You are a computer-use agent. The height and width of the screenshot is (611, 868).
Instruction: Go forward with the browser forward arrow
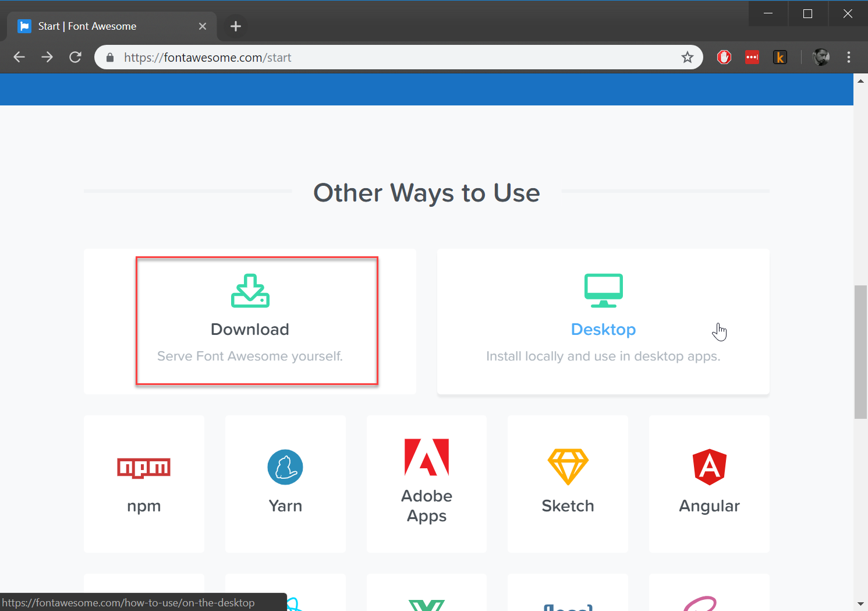coord(47,57)
